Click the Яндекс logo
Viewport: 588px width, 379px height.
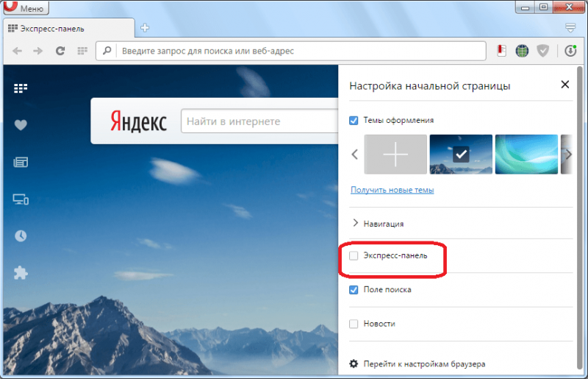pyautogui.click(x=138, y=121)
